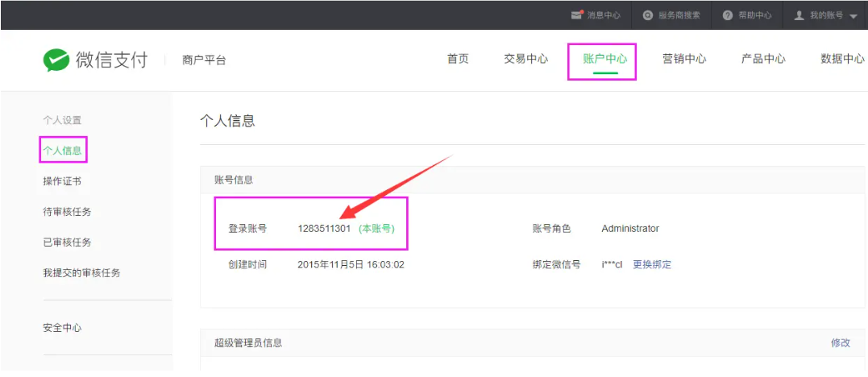Click the message center envelope icon
The image size is (868, 377).
click(577, 15)
